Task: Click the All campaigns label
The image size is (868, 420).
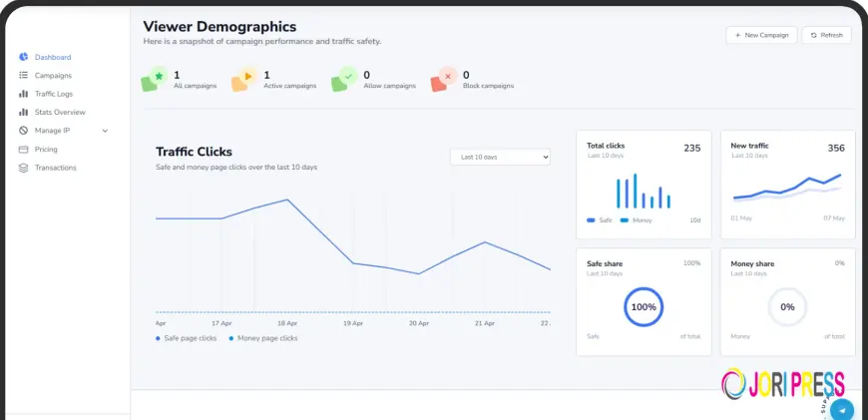Action: coord(195,87)
